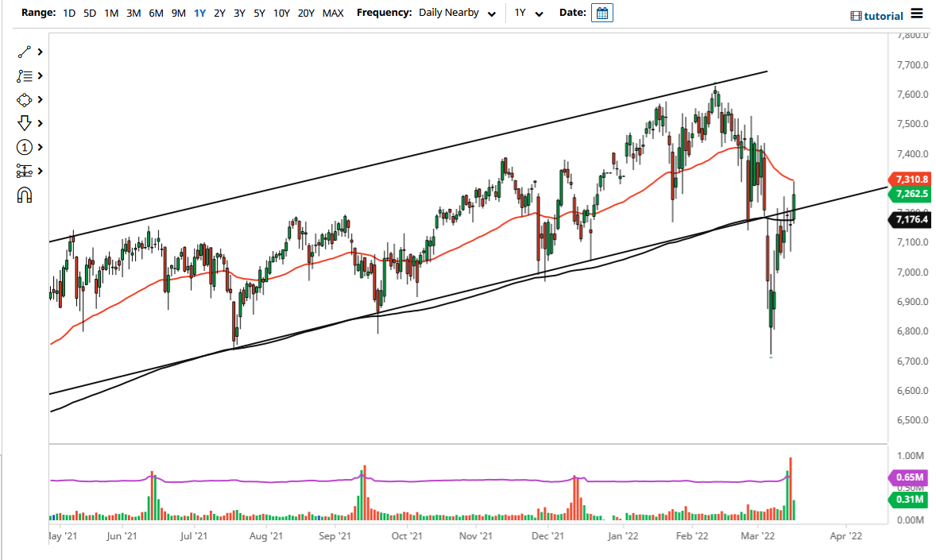Click the Mar '22 date axis label
Screen dimensions: 936x560
(757, 536)
